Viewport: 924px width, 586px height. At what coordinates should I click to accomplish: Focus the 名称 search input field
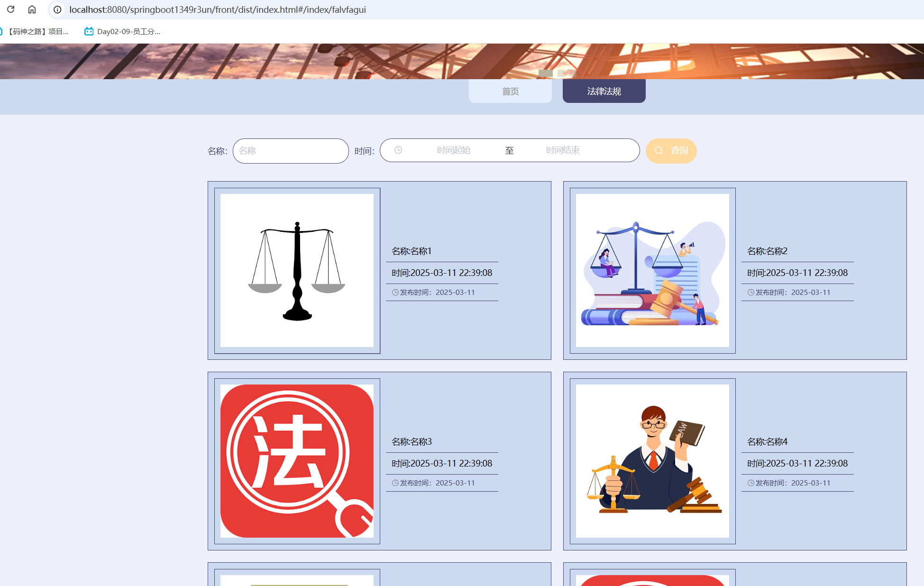coord(291,151)
